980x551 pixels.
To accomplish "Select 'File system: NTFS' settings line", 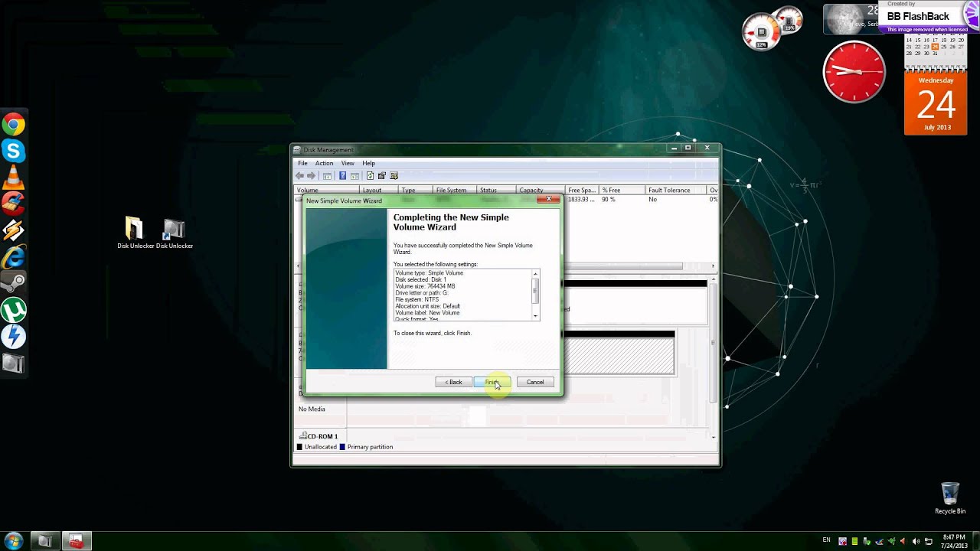I will tap(417, 299).
